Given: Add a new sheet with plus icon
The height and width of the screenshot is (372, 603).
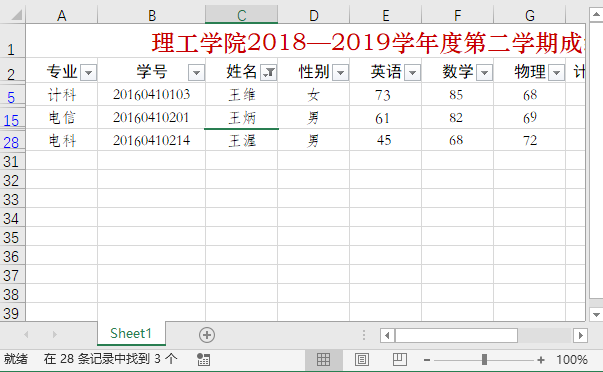Looking at the screenshot, I should point(207,335).
